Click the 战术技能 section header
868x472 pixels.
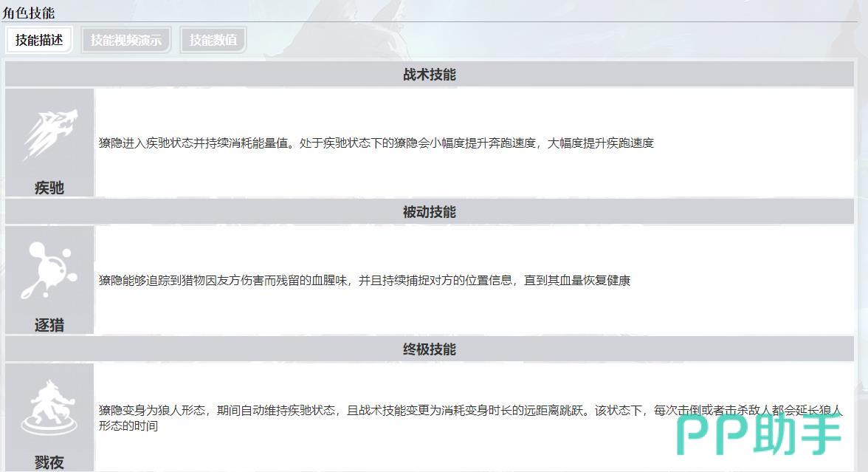430,74
